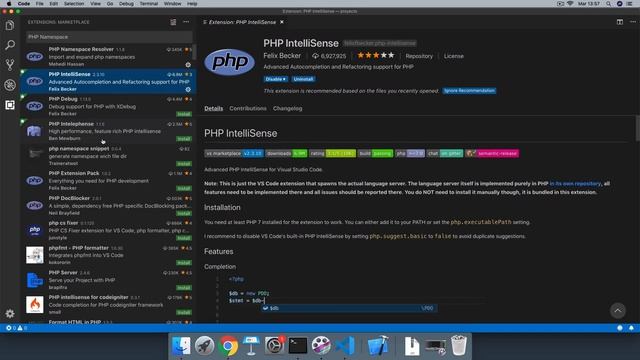Click the extension details scrollbar
The width and height of the screenshot is (640, 360).
(x=638, y=128)
